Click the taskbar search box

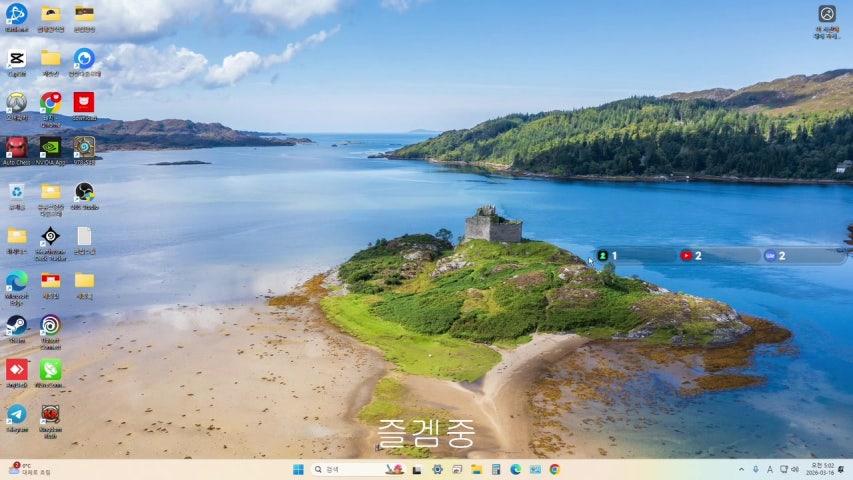(x=345, y=469)
